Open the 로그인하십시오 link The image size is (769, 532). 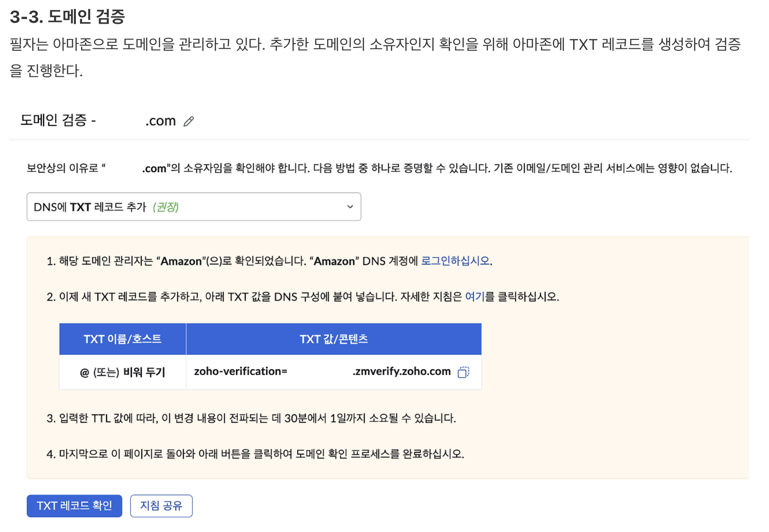[455, 261]
